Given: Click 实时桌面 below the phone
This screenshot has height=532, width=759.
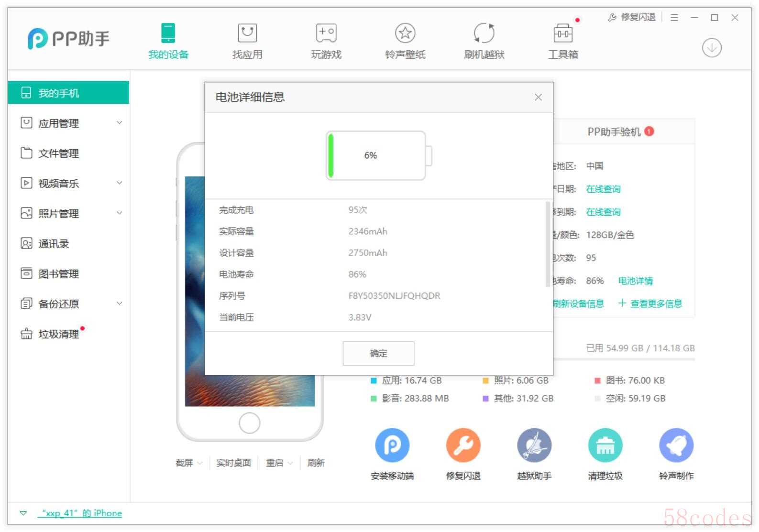Looking at the screenshot, I should click(233, 463).
